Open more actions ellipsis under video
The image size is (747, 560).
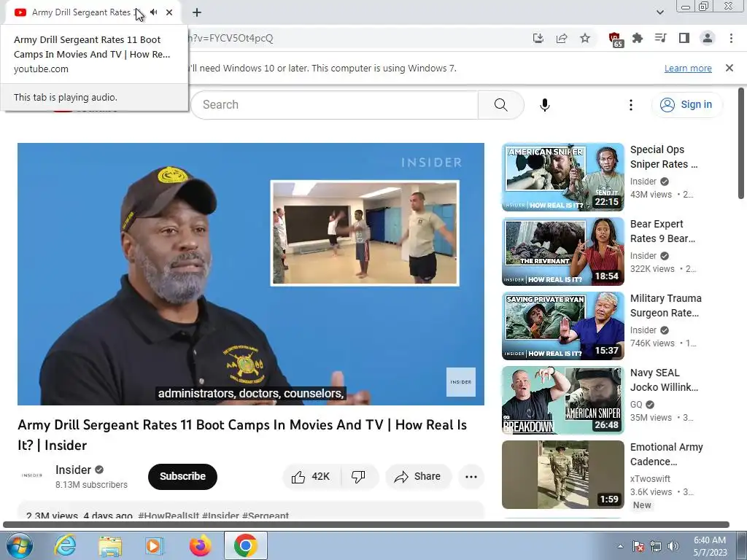[x=471, y=477]
